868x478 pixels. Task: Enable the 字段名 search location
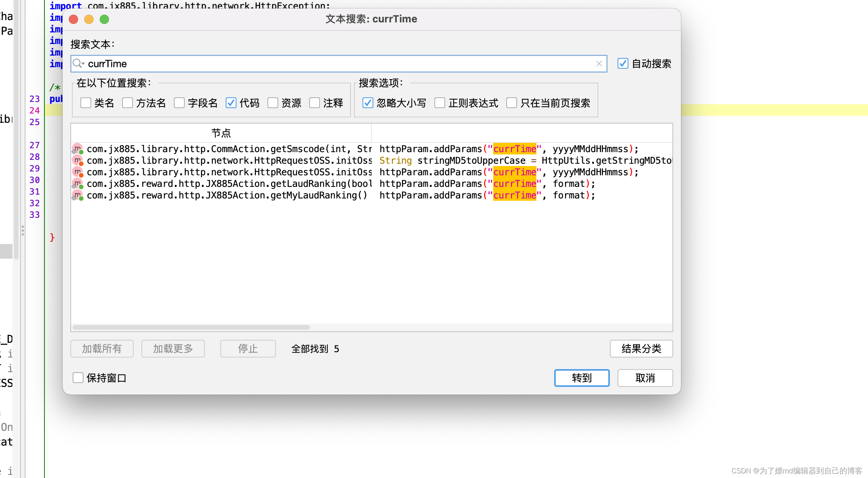pyautogui.click(x=179, y=103)
